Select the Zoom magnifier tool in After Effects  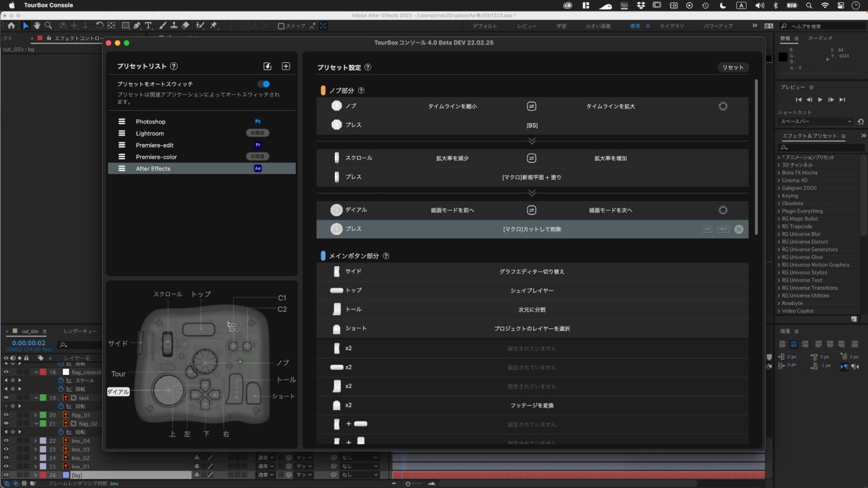48,26
